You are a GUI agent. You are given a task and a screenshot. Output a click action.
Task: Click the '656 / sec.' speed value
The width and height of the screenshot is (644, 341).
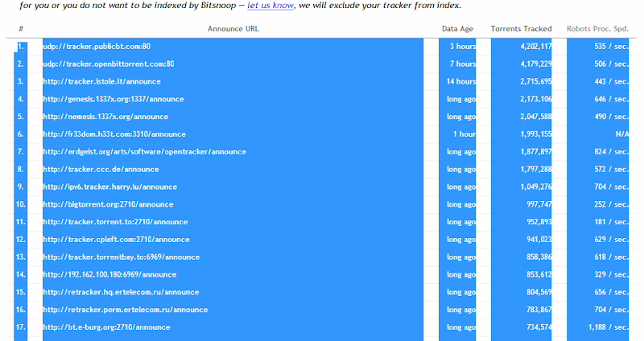click(x=611, y=292)
